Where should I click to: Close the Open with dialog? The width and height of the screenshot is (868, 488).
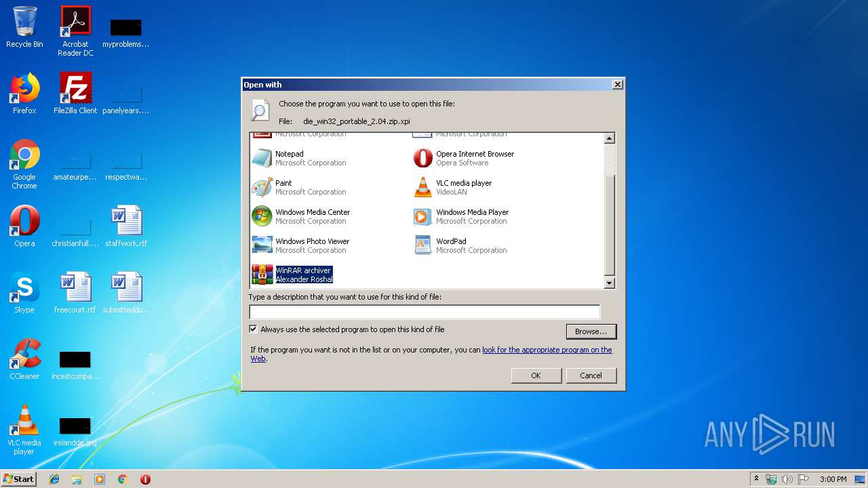click(x=617, y=85)
